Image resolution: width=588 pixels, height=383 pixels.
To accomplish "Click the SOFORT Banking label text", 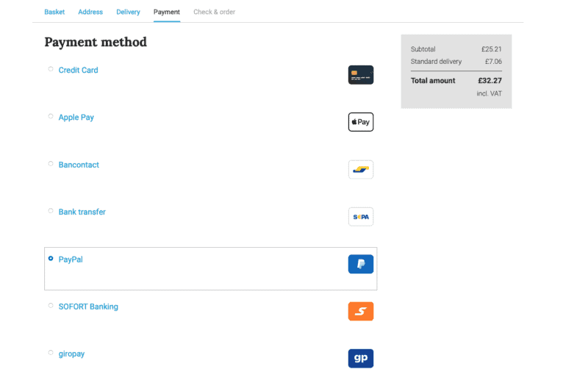I will [x=88, y=307].
